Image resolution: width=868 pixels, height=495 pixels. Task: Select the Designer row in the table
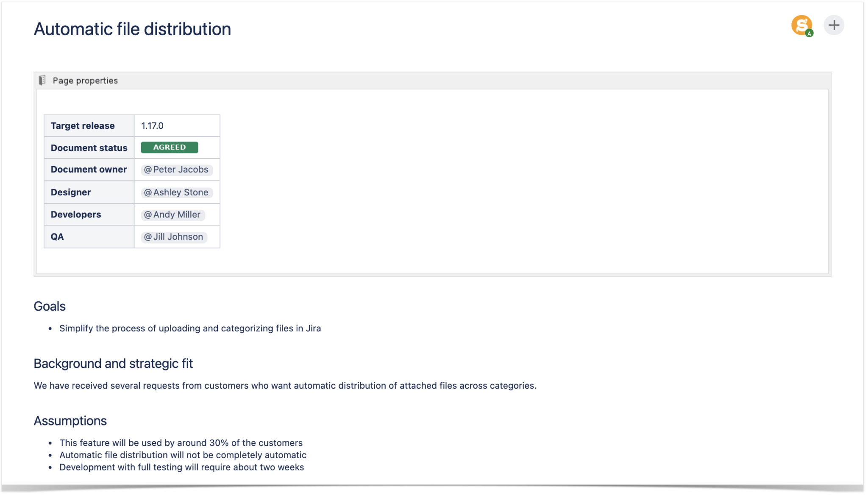point(70,192)
